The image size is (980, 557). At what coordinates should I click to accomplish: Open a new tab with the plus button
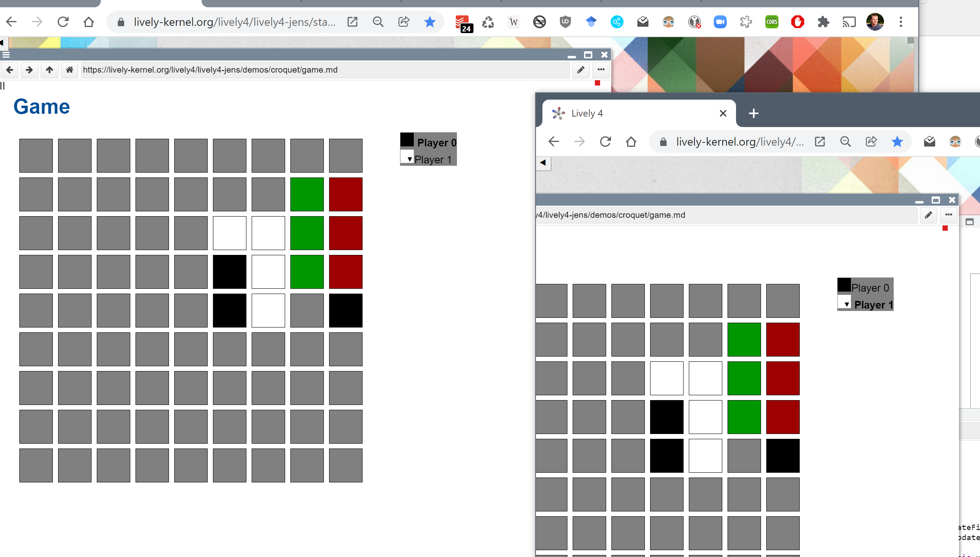753,113
